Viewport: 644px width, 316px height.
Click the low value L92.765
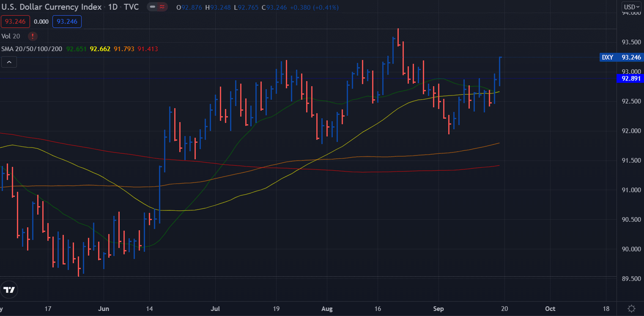[x=247, y=8]
